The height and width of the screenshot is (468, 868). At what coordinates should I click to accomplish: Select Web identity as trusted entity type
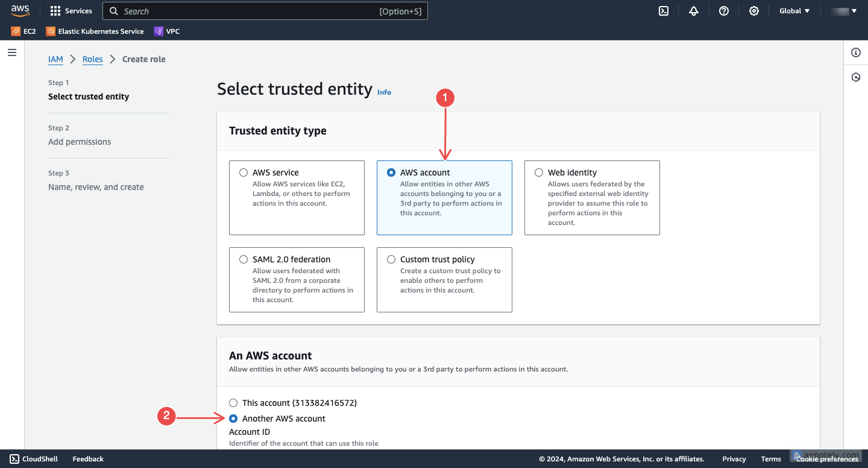coord(538,172)
